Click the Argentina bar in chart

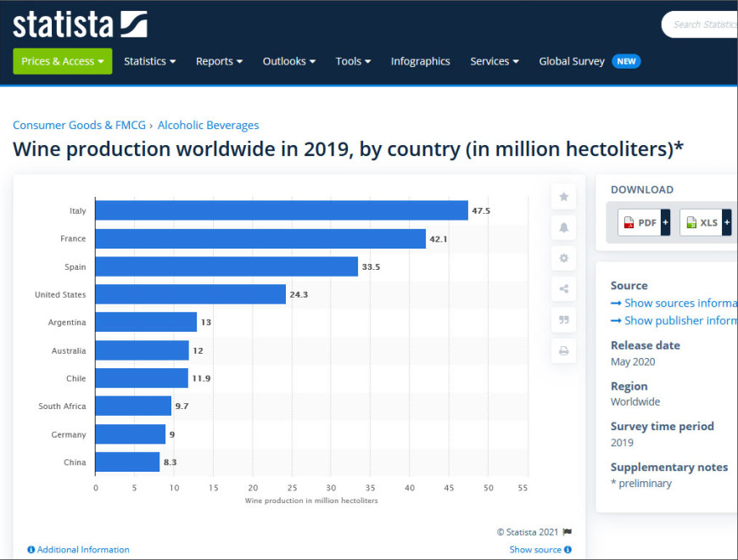(146, 322)
